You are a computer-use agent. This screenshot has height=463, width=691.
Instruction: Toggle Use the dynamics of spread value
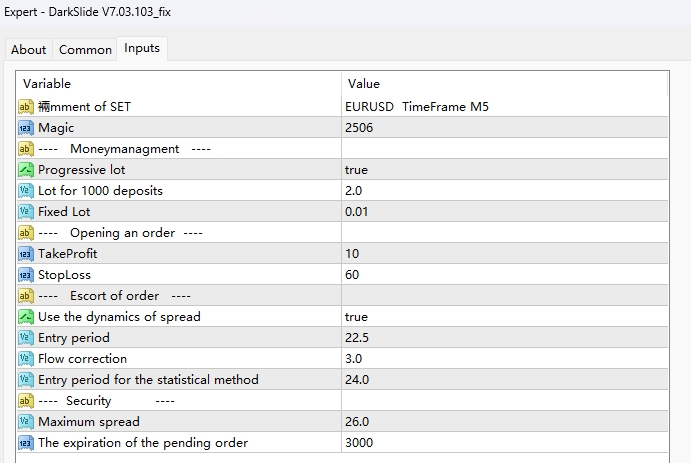pos(356,317)
